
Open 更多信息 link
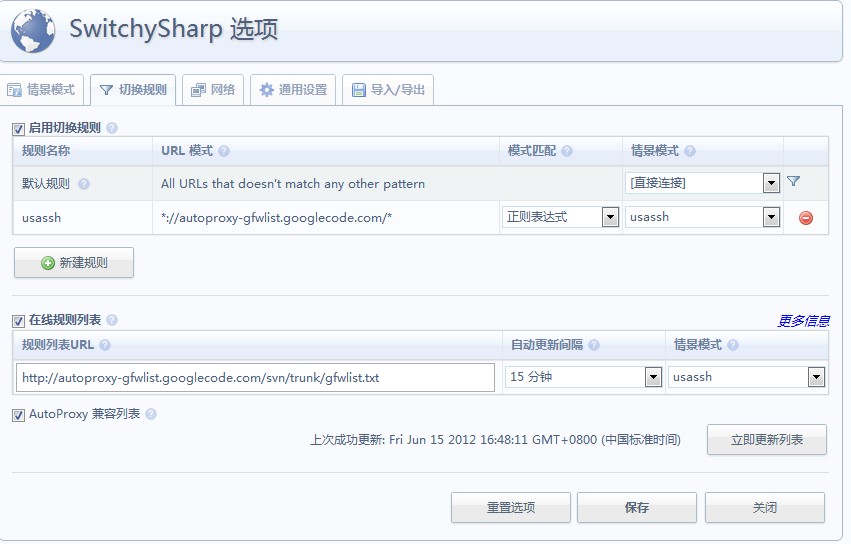[803, 321]
